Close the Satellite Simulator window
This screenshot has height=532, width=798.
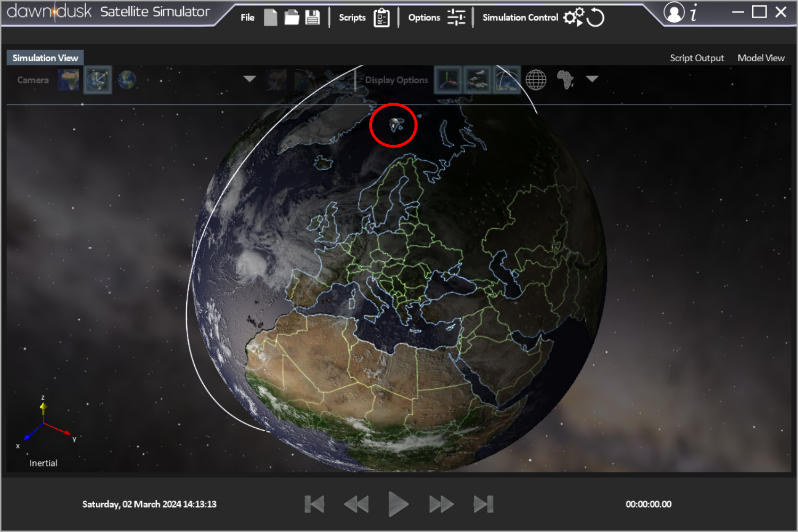coord(781,12)
